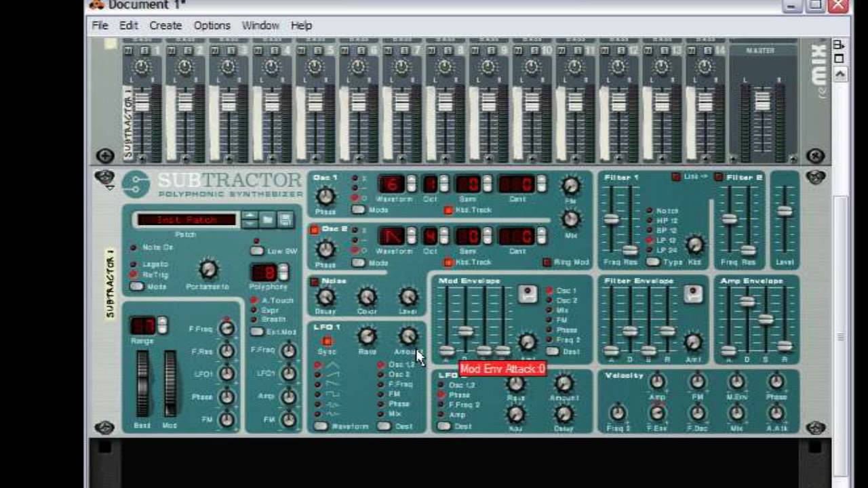The height and width of the screenshot is (488, 868).
Task: Click the Mod Envelope amount knob
Action: pos(527,342)
